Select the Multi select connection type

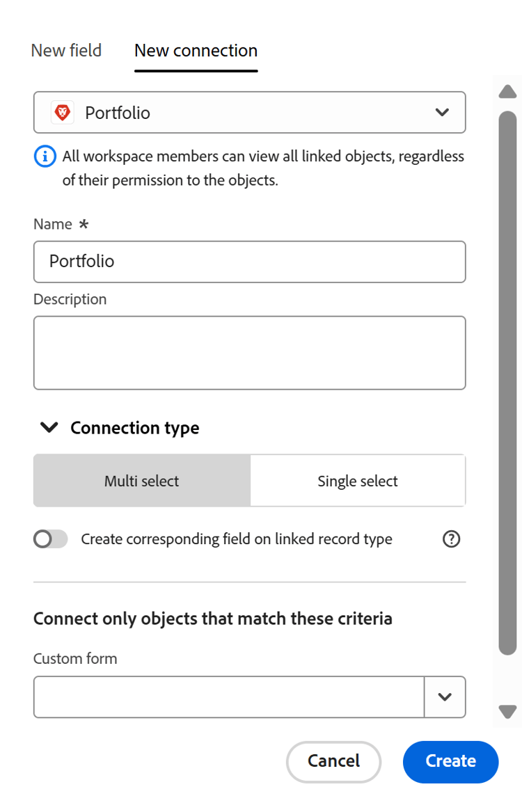(142, 480)
